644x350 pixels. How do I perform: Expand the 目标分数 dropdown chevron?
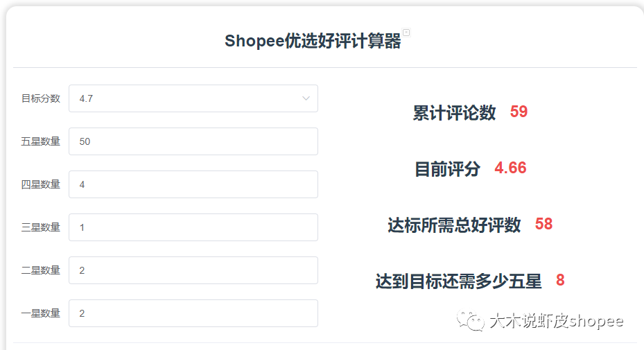[x=306, y=98]
